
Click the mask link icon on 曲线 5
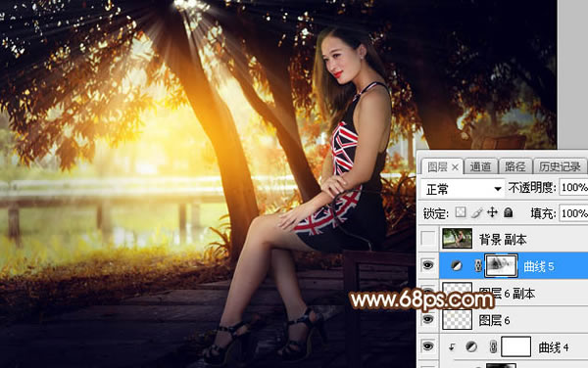(478, 266)
